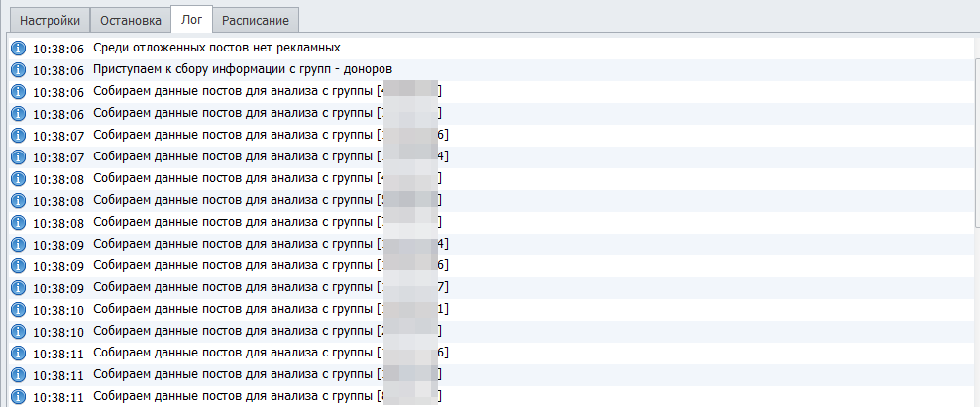The width and height of the screenshot is (980, 407).
Task: Click info icon of 10:38:10 entry ending in 1
Action: click(x=18, y=309)
